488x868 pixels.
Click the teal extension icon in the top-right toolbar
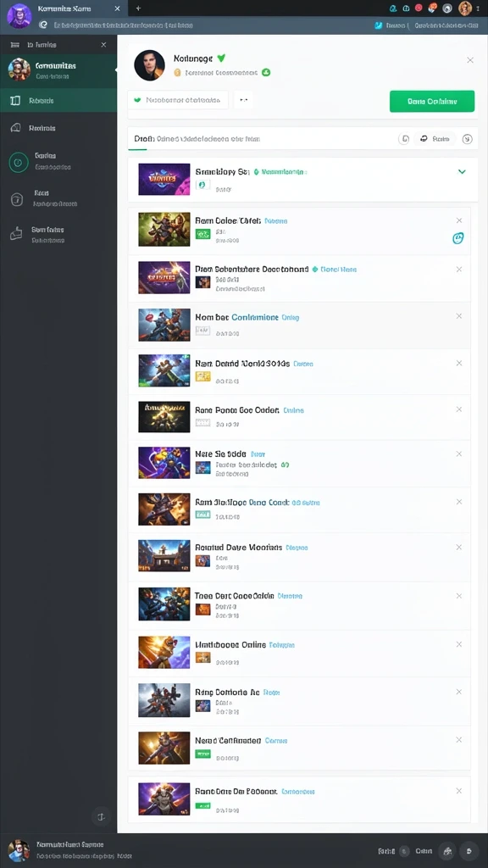point(393,8)
